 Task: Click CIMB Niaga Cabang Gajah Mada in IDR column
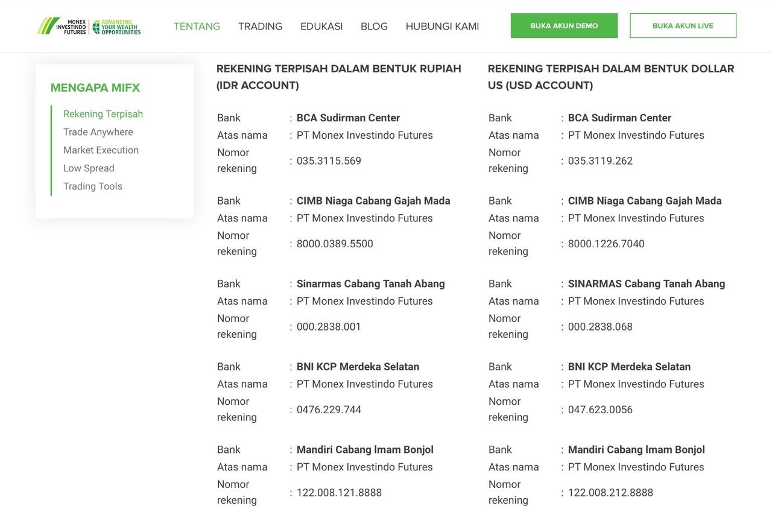point(373,201)
